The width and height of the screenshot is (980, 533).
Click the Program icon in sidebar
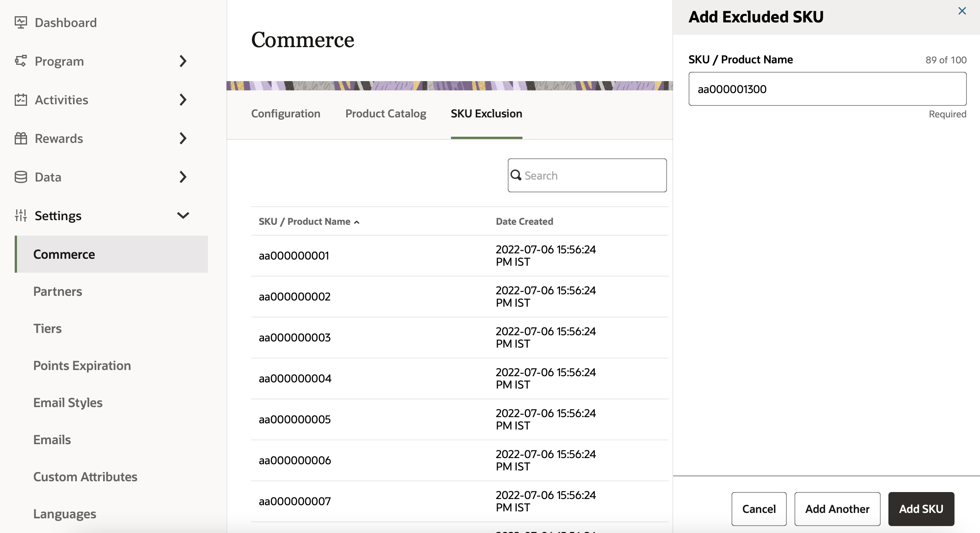(20, 61)
